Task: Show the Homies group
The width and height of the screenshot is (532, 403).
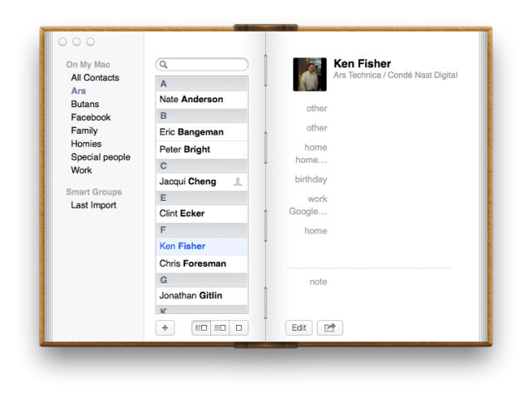Action: 86,144
